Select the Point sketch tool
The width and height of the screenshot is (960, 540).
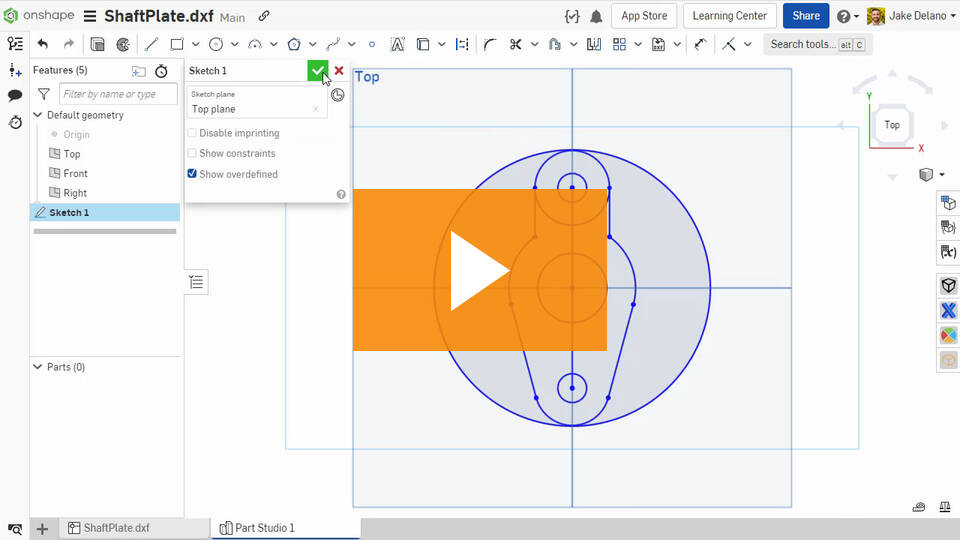[372, 44]
